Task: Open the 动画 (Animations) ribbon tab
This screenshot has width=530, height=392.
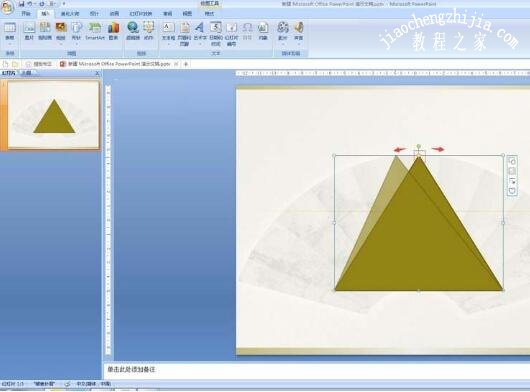Action: click(x=114, y=14)
